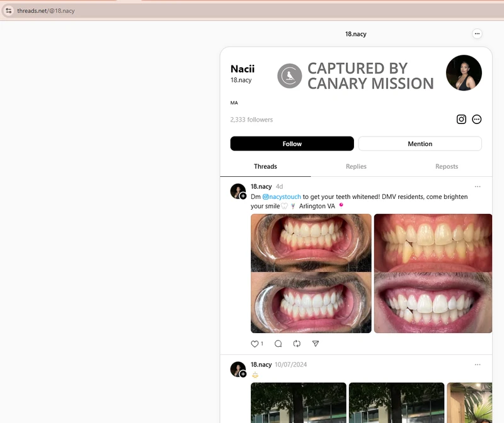This screenshot has width=504, height=423.
Task: Click the MA bio text
Action: click(x=234, y=103)
